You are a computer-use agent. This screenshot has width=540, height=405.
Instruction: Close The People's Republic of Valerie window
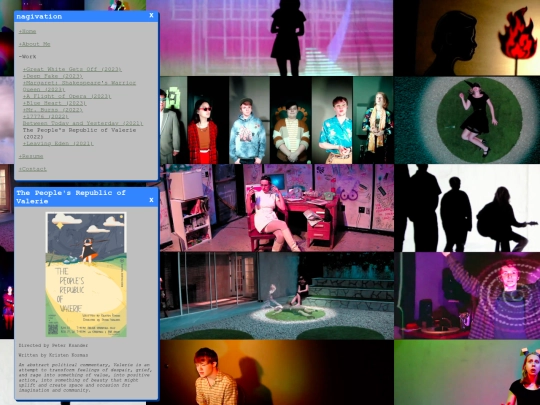(x=151, y=200)
